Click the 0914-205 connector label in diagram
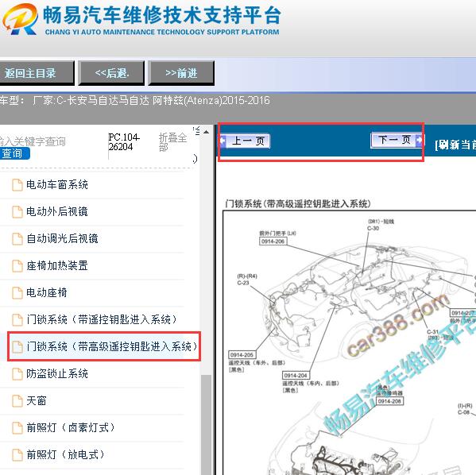Image resolution: width=476 pixels, height=475 pixels. tap(242, 355)
